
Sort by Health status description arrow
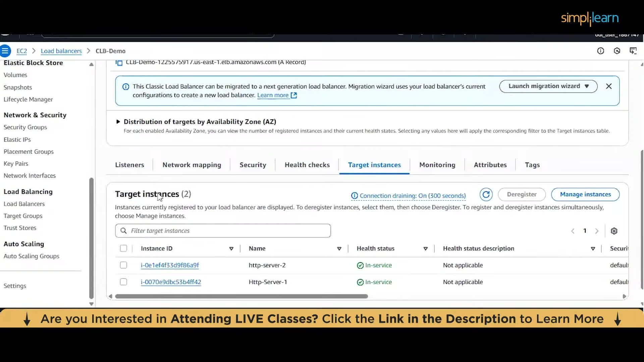pyautogui.click(x=593, y=249)
